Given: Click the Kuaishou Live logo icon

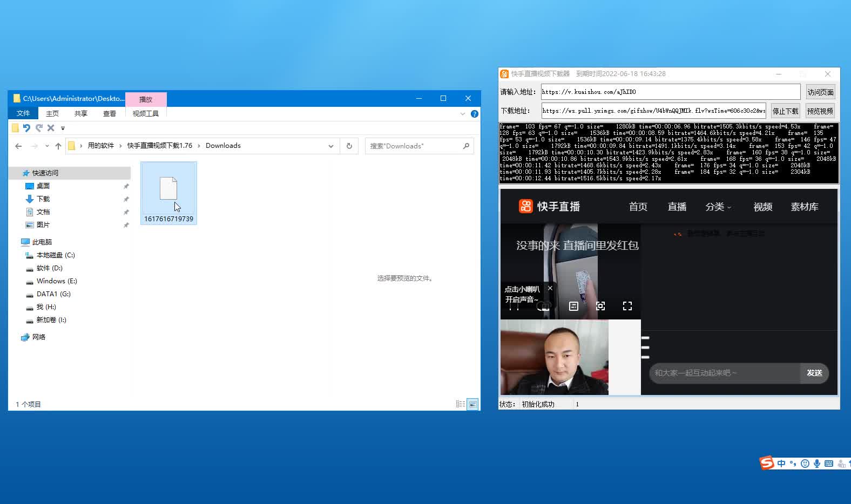Looking at the screenshot, I should click(x=525, y=206).
